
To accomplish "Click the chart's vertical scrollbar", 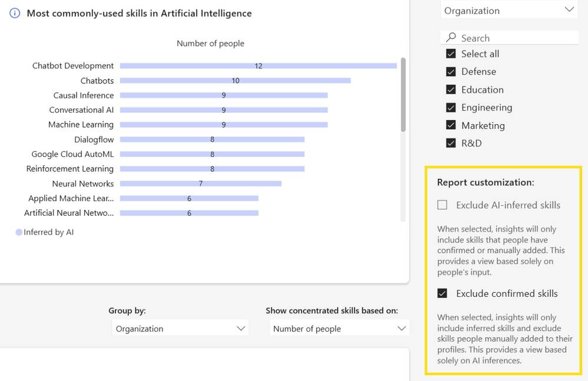I will click(x=403, y=94).
